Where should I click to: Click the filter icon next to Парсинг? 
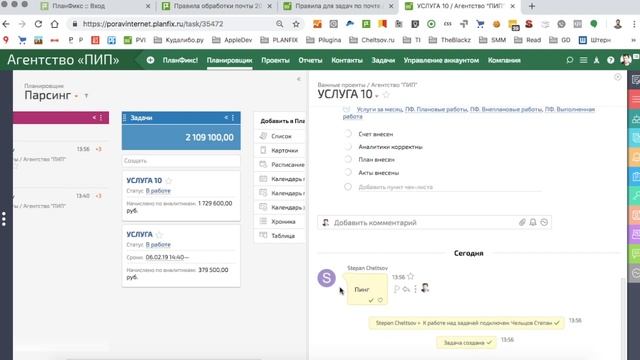[x=86, y=96]
